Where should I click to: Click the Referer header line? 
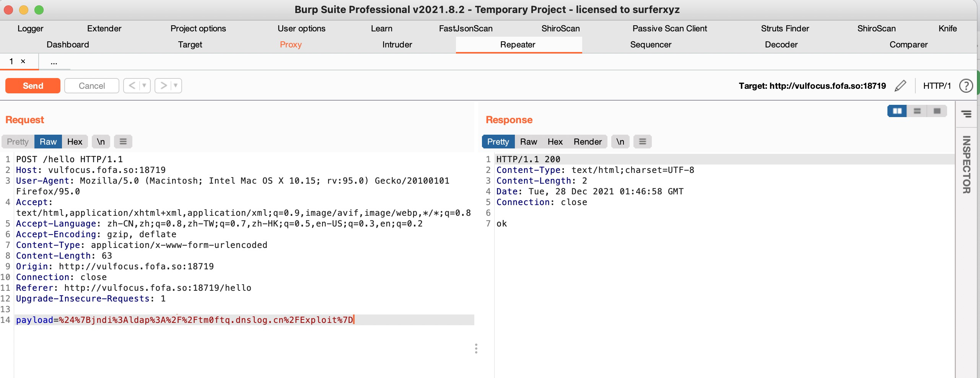[133, 288]
